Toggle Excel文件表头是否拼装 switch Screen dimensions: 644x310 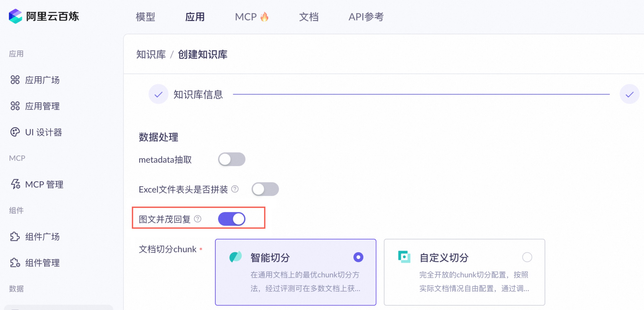pos(265,189)
